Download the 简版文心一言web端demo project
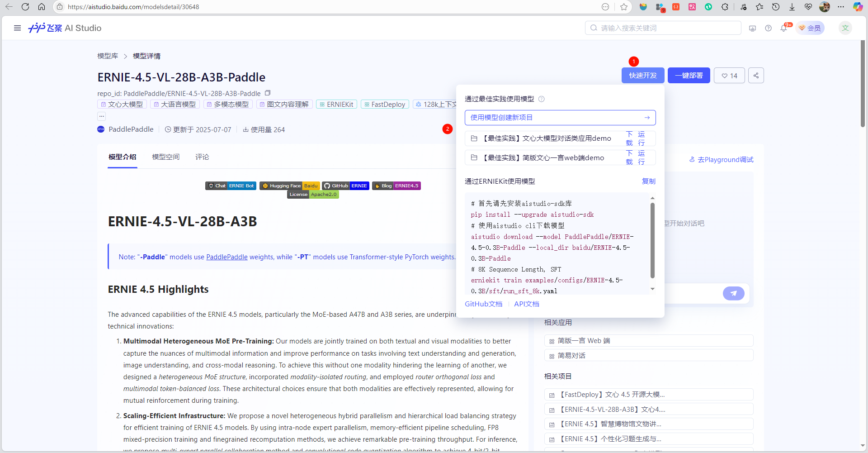868x453 pixels. coord(629,157)
